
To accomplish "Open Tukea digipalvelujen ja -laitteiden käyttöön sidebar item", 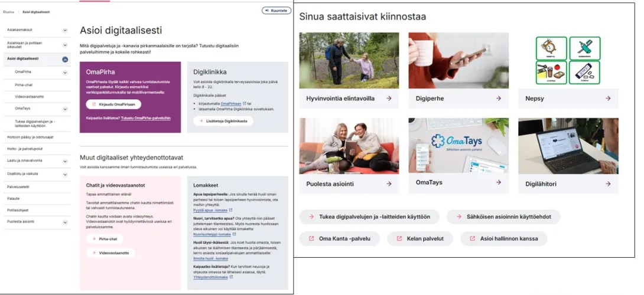I will coord(35,123).
